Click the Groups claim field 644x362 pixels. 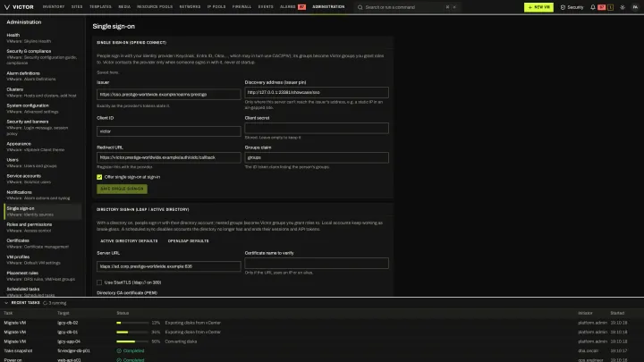tap(317, 157)
